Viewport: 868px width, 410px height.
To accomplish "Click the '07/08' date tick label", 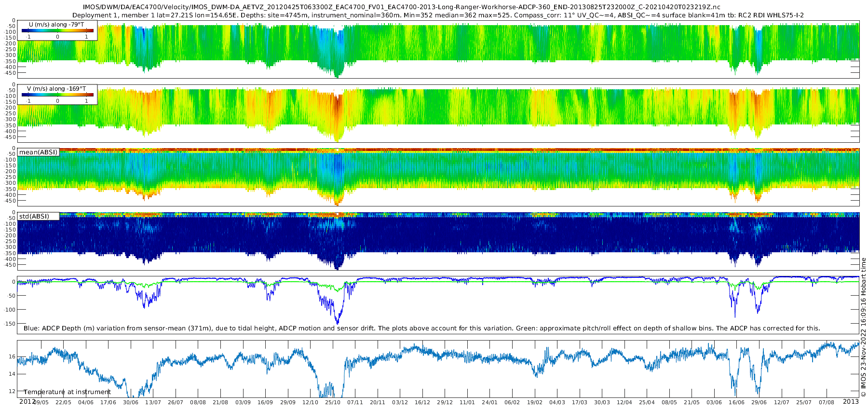I will (x=826, y=402).
